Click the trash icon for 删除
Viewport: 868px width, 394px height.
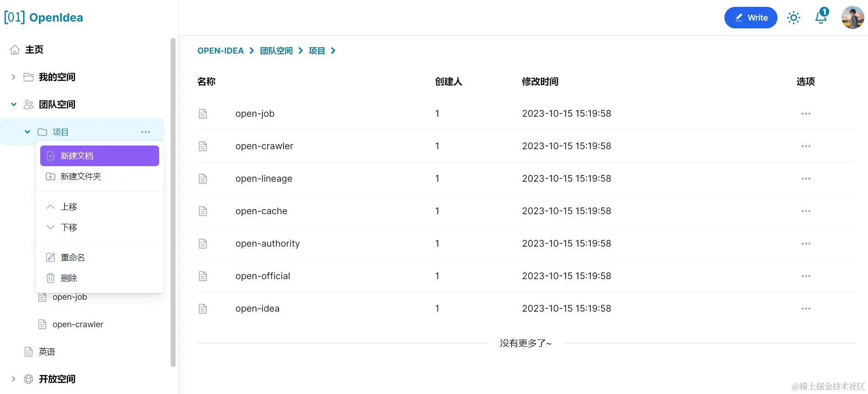coord(51,278)
